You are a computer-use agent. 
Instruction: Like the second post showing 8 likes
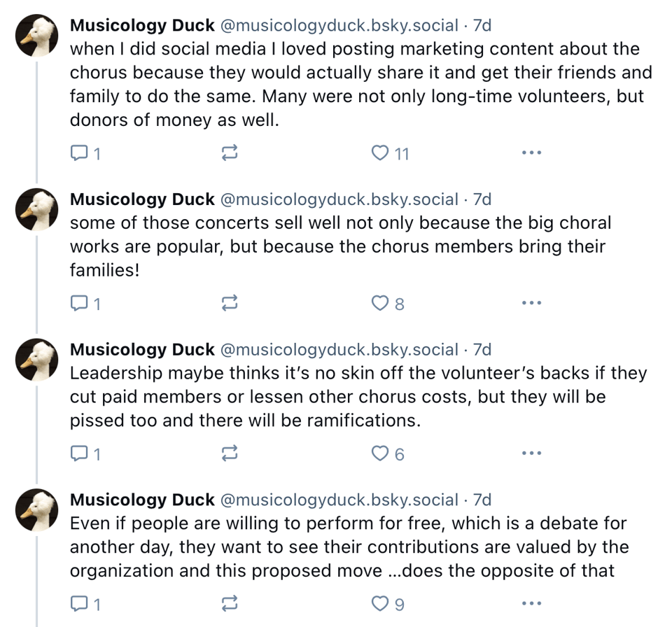384,303
